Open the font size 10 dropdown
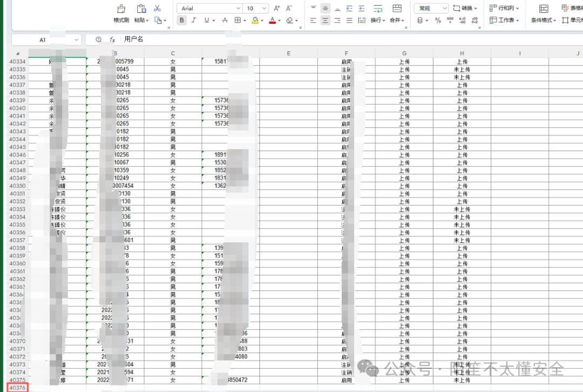 [x=265, y=8]
